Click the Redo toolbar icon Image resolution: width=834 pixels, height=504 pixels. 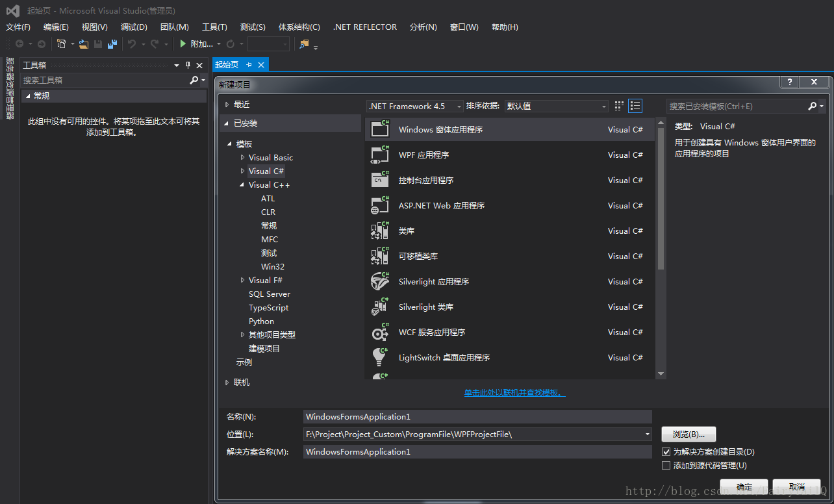pyautogui.click(x=155, y=44)
